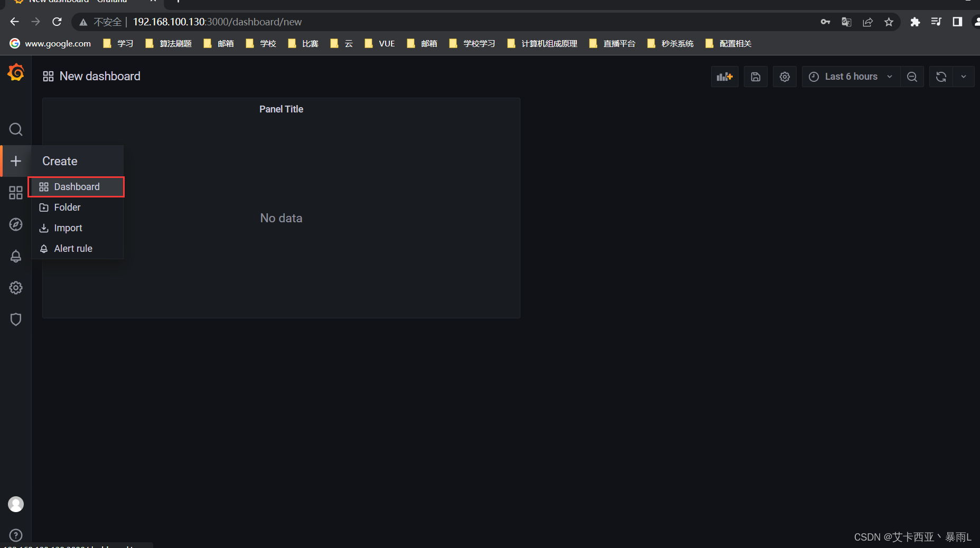The image size is (980, 548).
Task: Open the 计算机组成原理 bookmark folder
Action: point(542,43)
